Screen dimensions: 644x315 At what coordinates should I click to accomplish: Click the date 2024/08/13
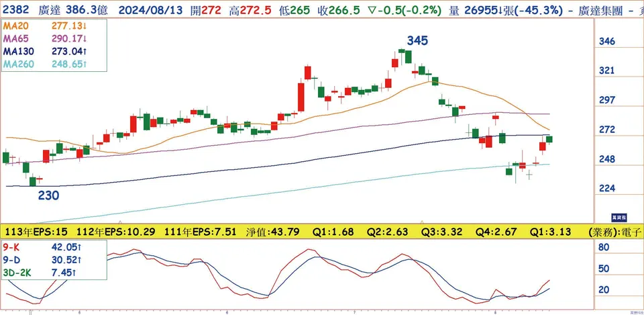coord(151,11)
